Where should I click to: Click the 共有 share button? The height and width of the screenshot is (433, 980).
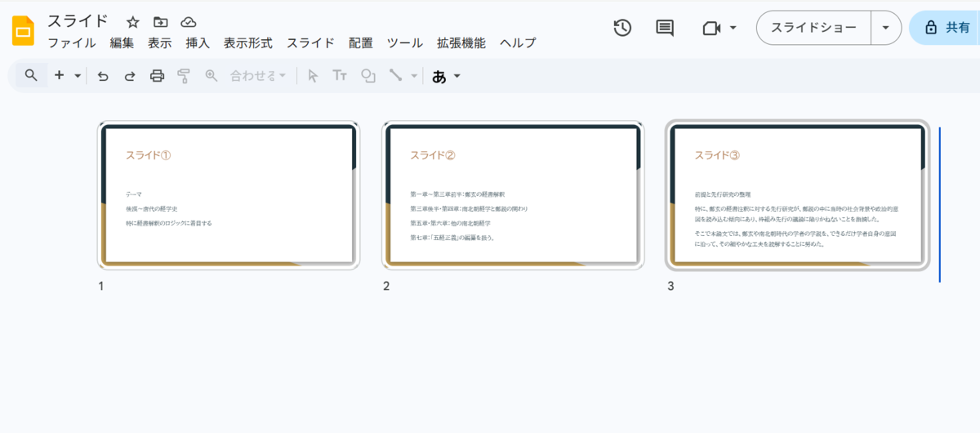946,28
